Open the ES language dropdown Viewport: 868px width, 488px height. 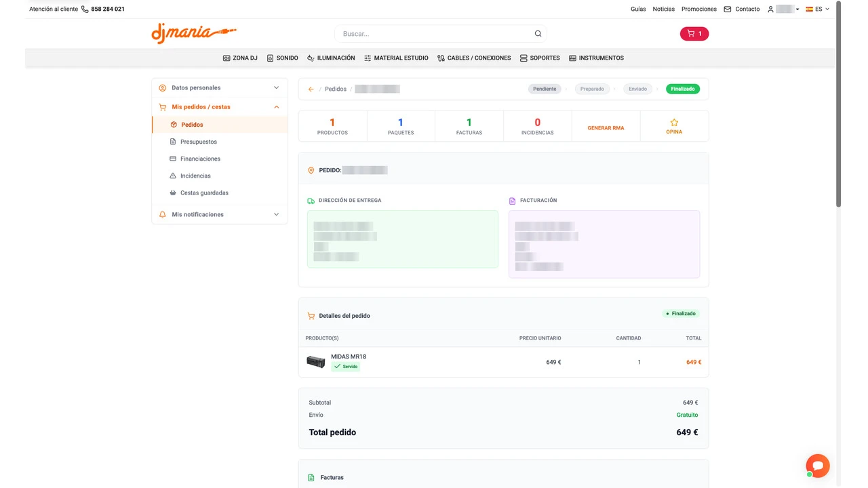pos(818,9)
